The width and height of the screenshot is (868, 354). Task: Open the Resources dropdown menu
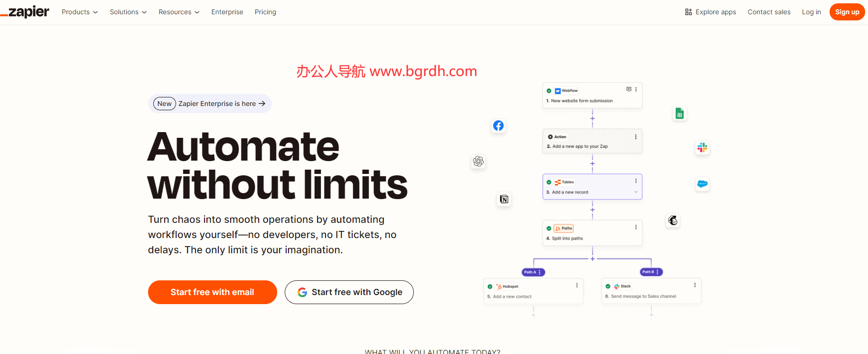coord(178,12)
